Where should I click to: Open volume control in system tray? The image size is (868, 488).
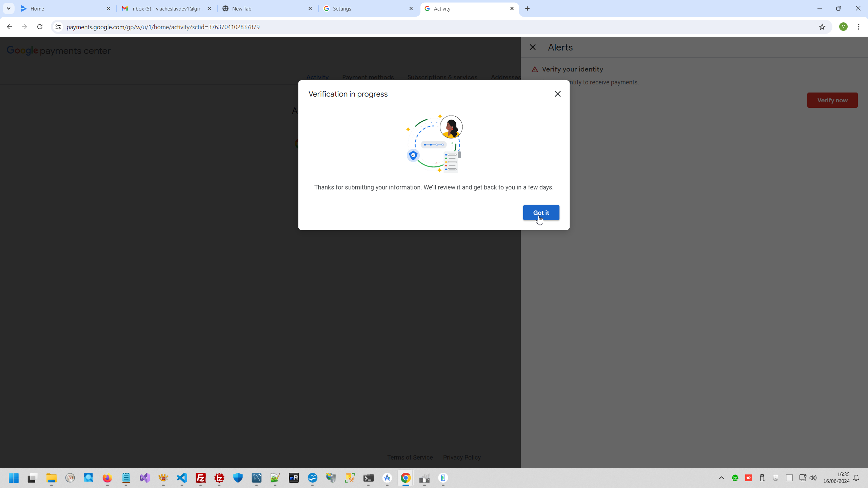point(813,478)
